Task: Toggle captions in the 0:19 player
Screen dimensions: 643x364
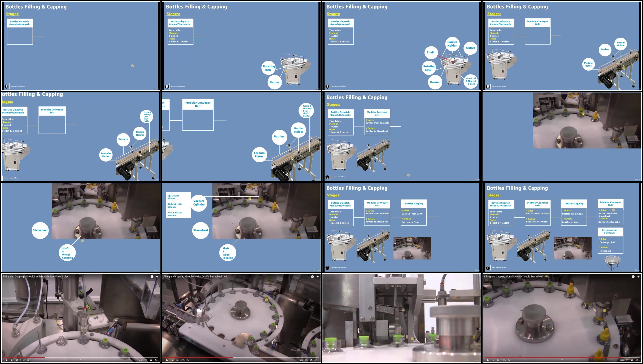Action: point(146,360)
